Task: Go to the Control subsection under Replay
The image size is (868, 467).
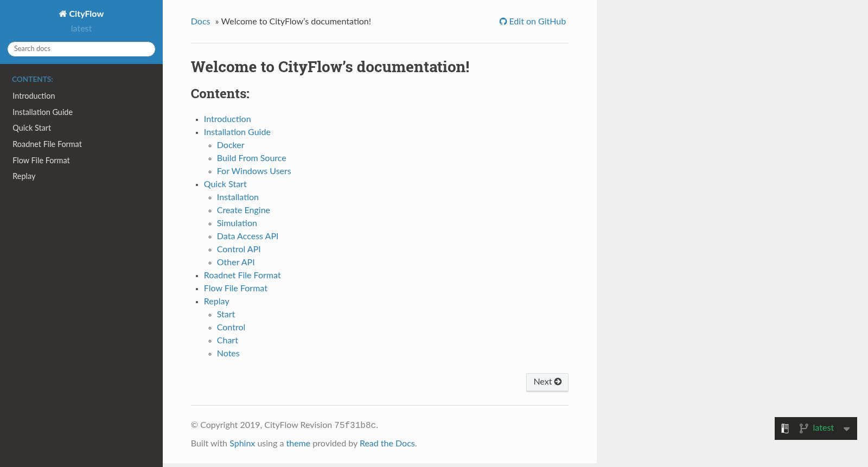Action: click(x=231, y=328)
